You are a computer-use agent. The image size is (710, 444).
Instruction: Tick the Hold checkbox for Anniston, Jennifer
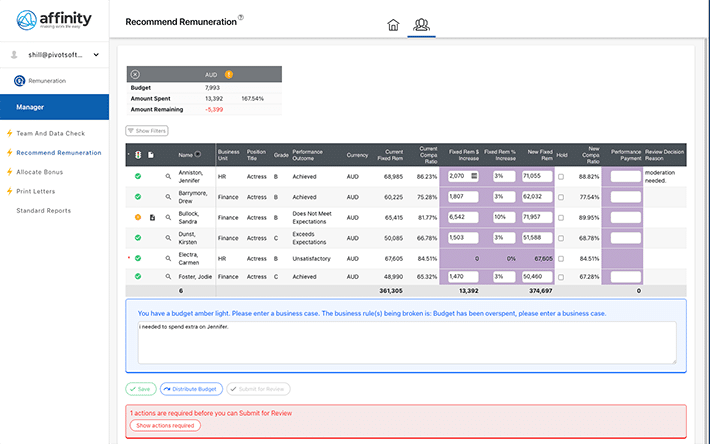560,176
